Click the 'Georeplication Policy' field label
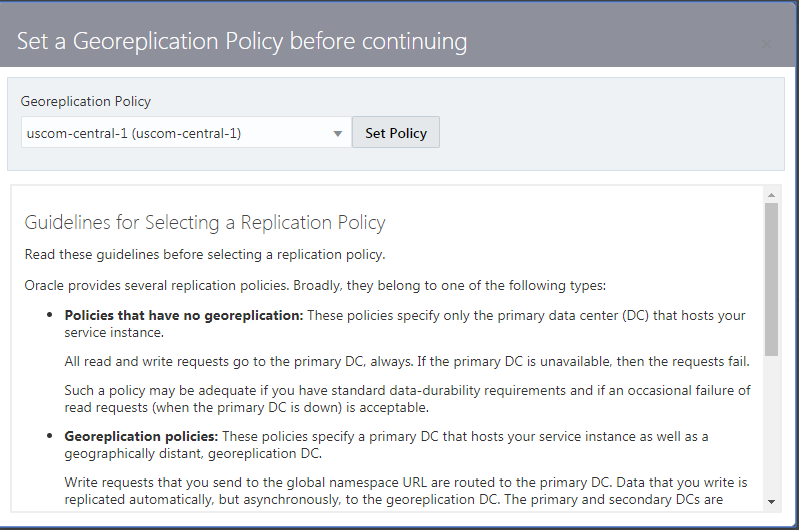 86,101
